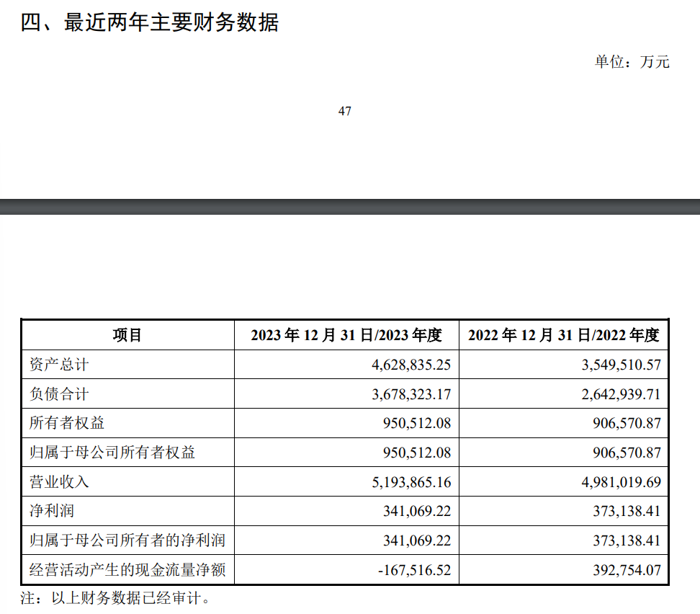Select the 负债合计 row label
The width and height of the screenshot is (700, 614).
pos(59,393)
